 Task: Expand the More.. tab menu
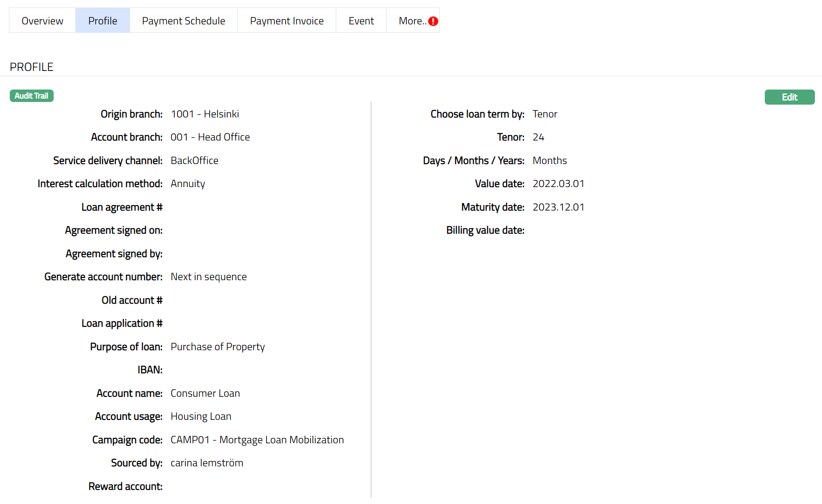click(411, 21)
